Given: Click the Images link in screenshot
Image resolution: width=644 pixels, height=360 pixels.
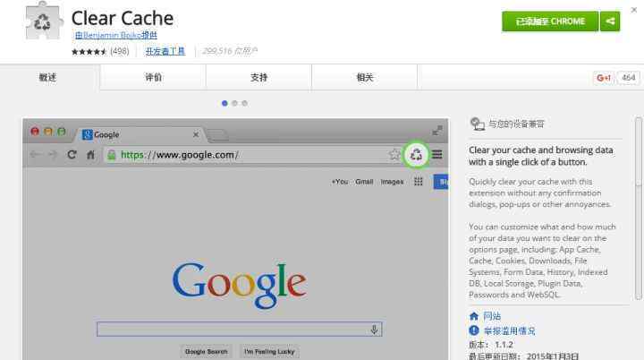Looking at the screenshot, I should tap(392, 182).
